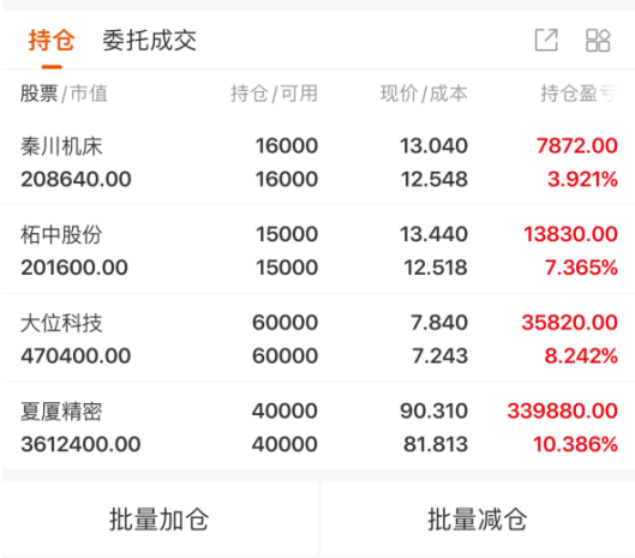Switch to the 委托成交 tab
635x558 pixels.
pos(149,40)
